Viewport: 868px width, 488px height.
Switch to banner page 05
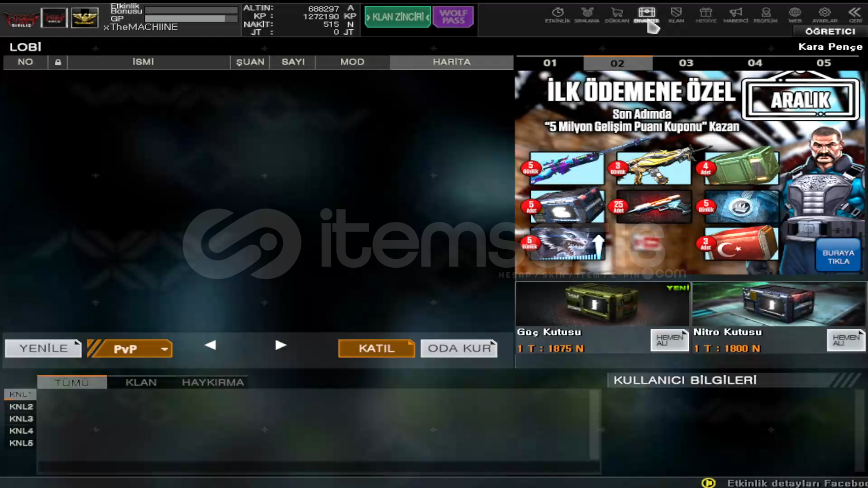click(824, 63)
